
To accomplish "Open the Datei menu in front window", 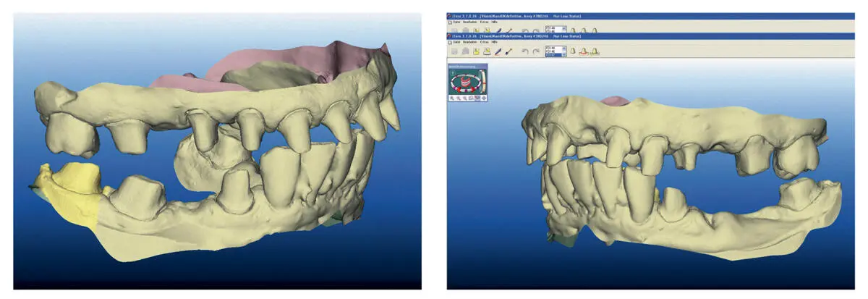I will 456,42.
